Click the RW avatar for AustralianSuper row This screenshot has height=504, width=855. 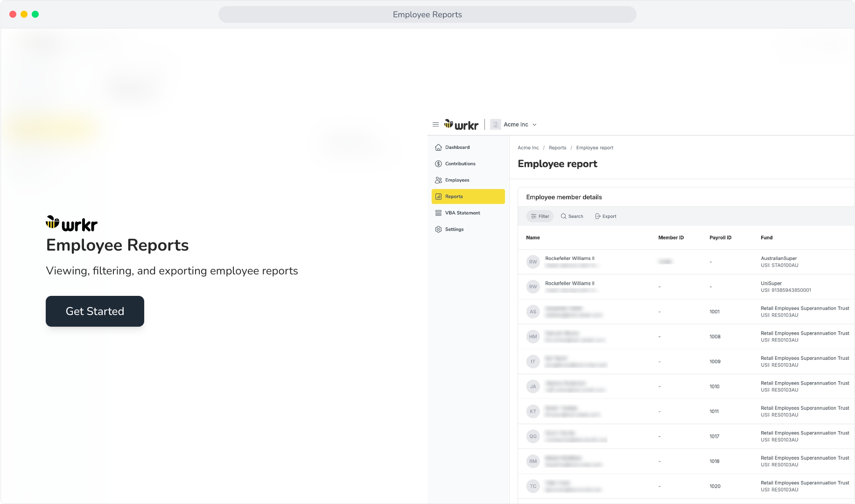pos(533,262)
